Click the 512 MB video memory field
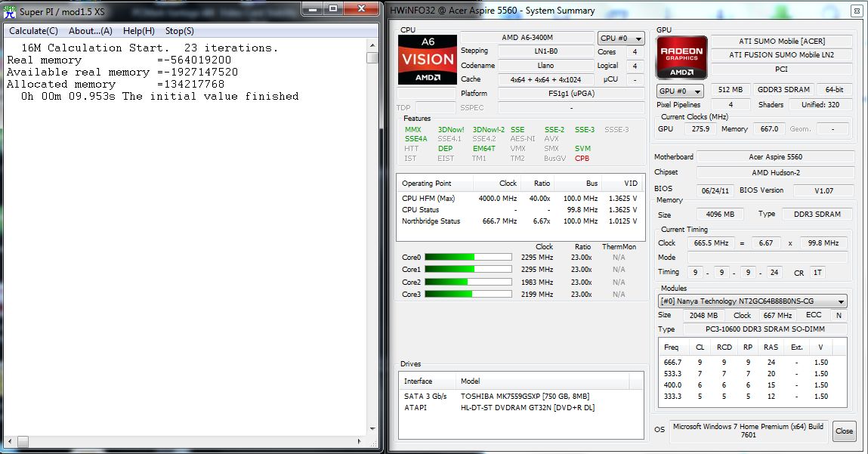This screenshot has width=868, height=454. click(x=731, y=90)
